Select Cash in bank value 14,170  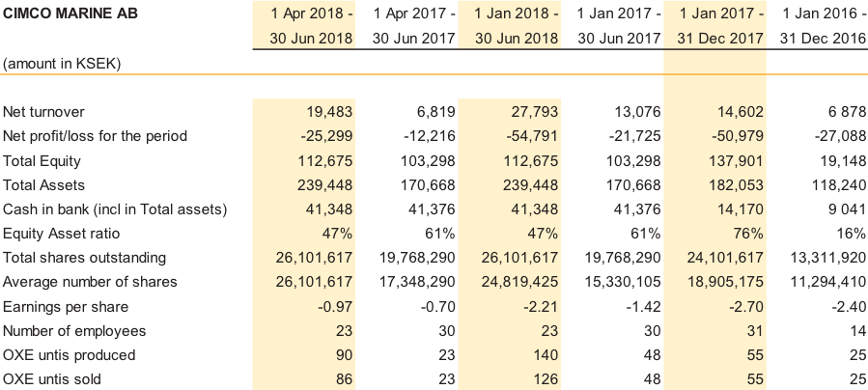pyautogui.click(x=739, y=209)
